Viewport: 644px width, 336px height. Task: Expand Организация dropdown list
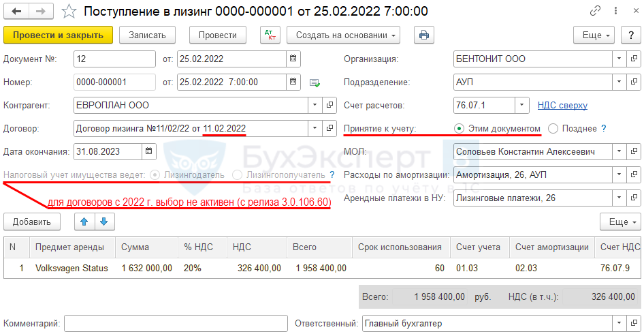tap(619, 59)
